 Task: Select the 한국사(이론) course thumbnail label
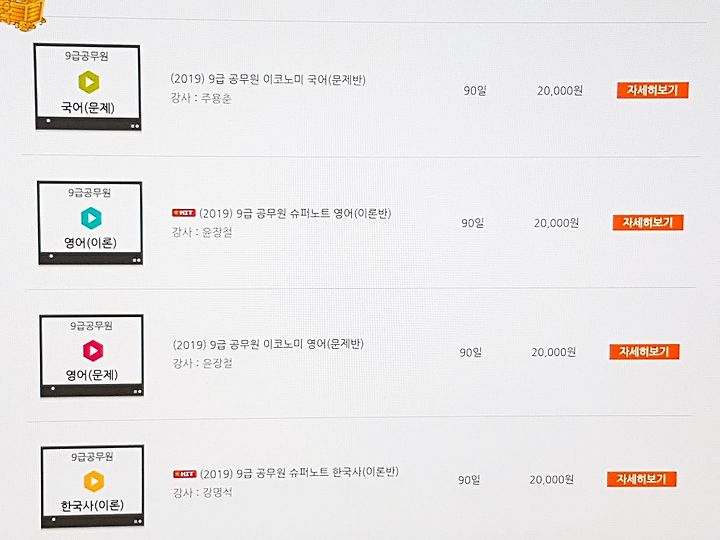click(x=92, y=505)
